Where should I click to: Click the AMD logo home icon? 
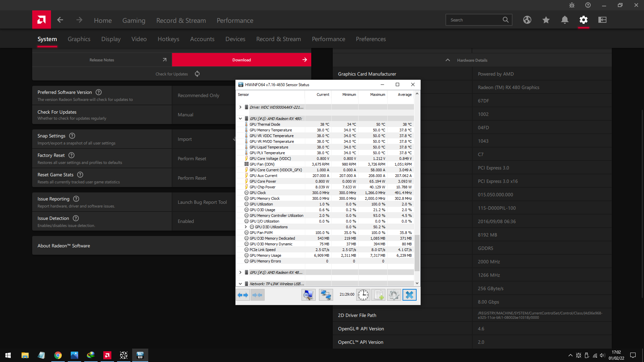point(42,20)
